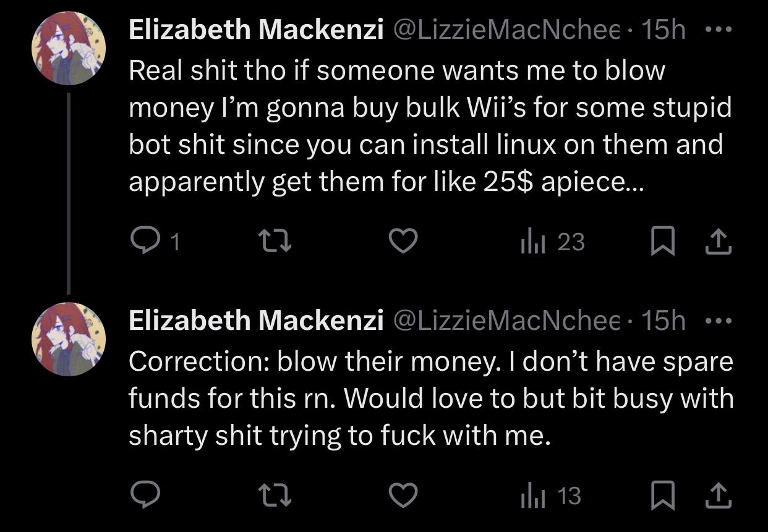Click @LizzieMacNchee handle on second tweet
768x532 pixels.
coord(507,321)
